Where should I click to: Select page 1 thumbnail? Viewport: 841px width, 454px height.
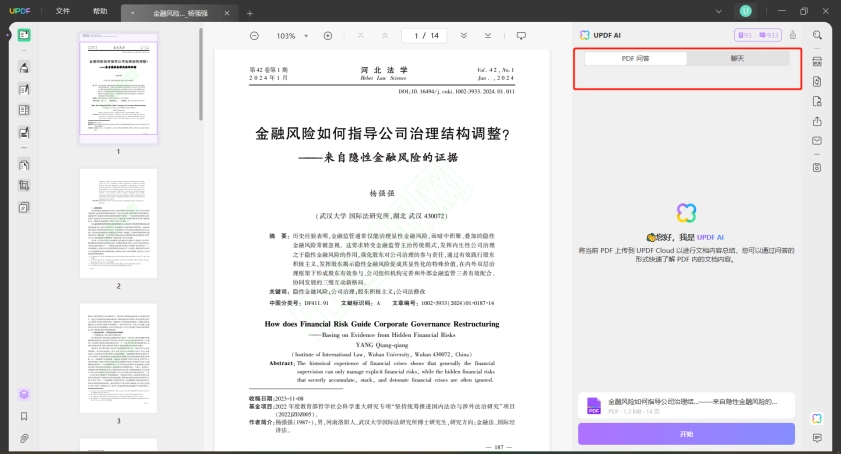click(x=119, y=88)
